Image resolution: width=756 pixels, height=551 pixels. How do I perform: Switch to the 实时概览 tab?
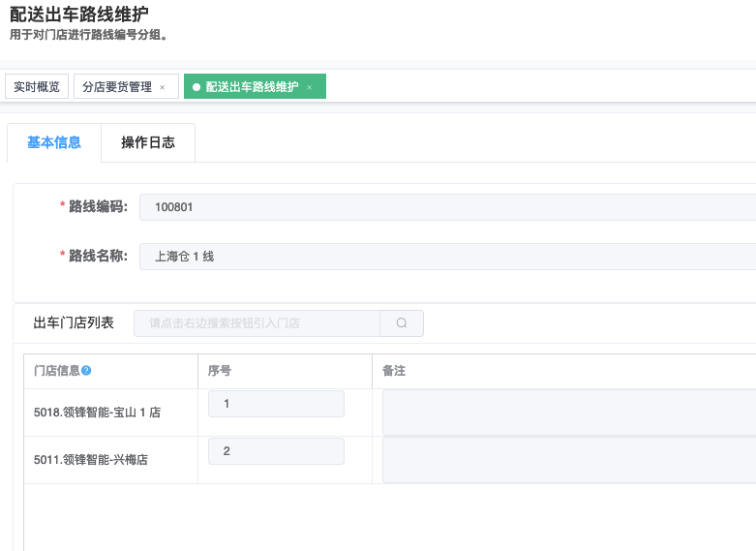coord(37,86)
